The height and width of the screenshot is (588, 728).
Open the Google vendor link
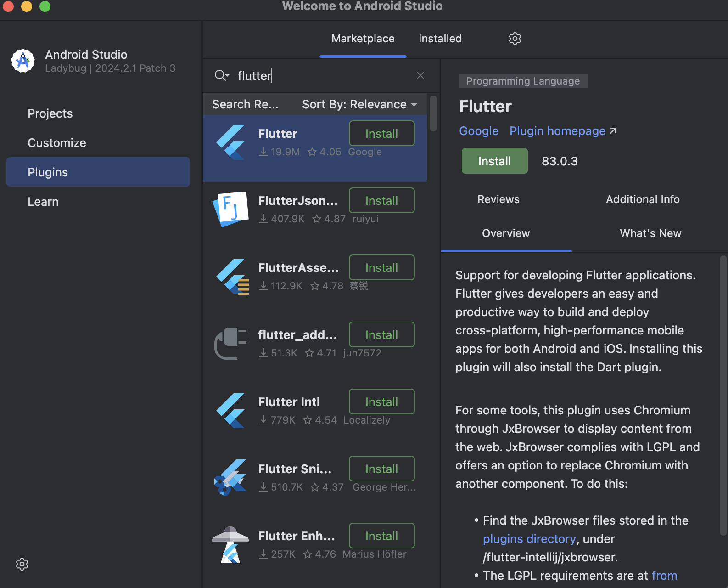point(479,131)
